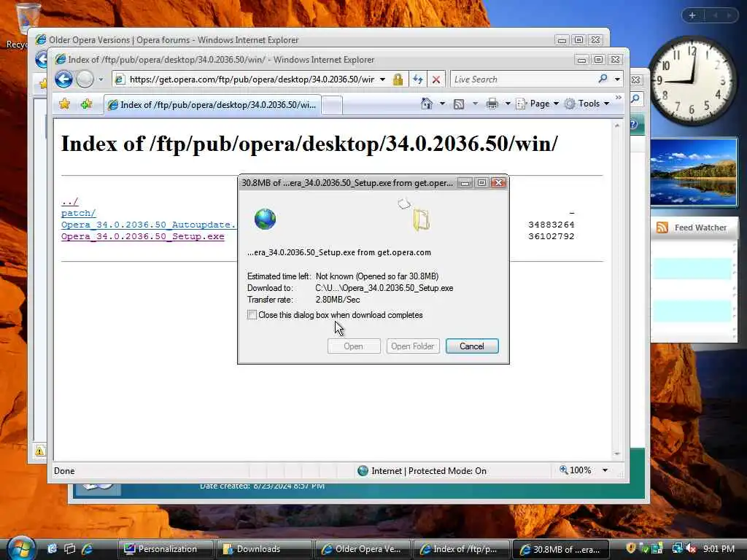Image resolution: width=747 pixels, height=560 pixels.
Task: Click Switch between windows quick launch icon
Action: [x=69, y=548]
